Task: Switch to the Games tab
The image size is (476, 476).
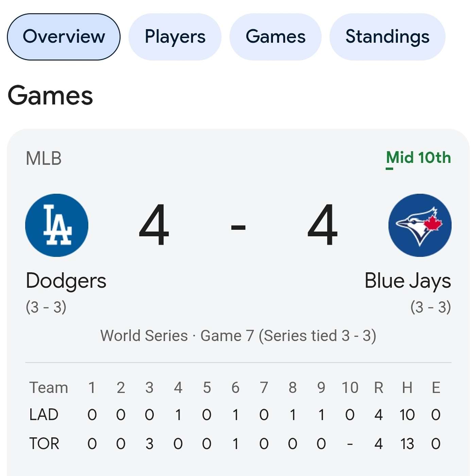Action: click(x=276, y=36)
